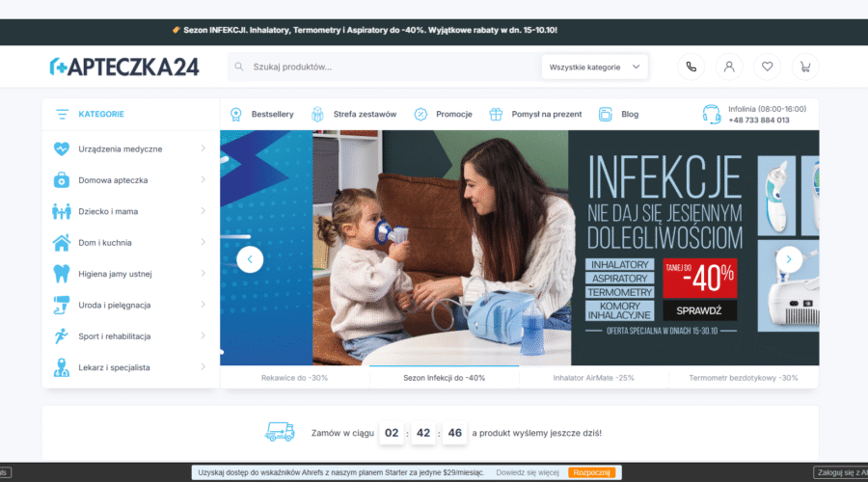Click the SPRAWDŹ button on banner
Viewport: 868px width, 482px height.
tap(699, 310)
